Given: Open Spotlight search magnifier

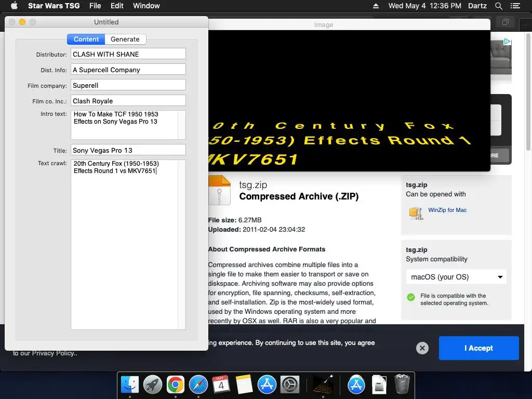Looking at the screenshot, I should click(498, 6).
